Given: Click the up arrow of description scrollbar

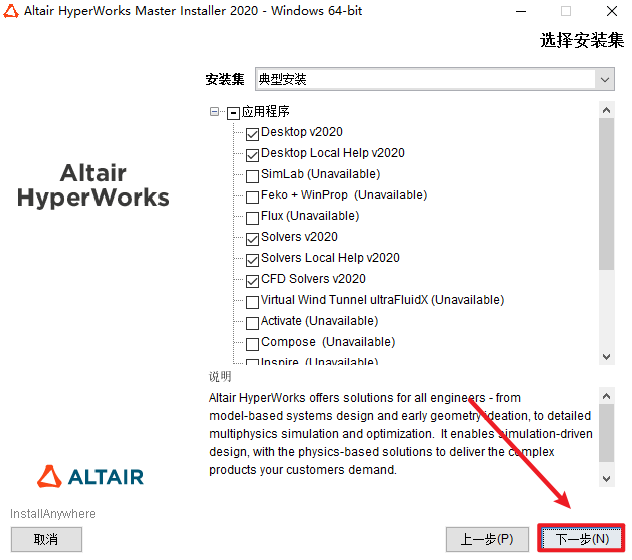Looking at the screenshot, I should (x=606, y=397).
